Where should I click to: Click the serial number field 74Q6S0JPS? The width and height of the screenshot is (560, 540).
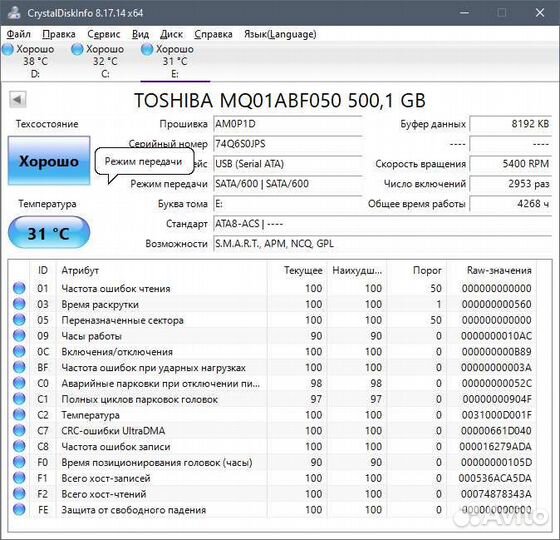point(288,144)
